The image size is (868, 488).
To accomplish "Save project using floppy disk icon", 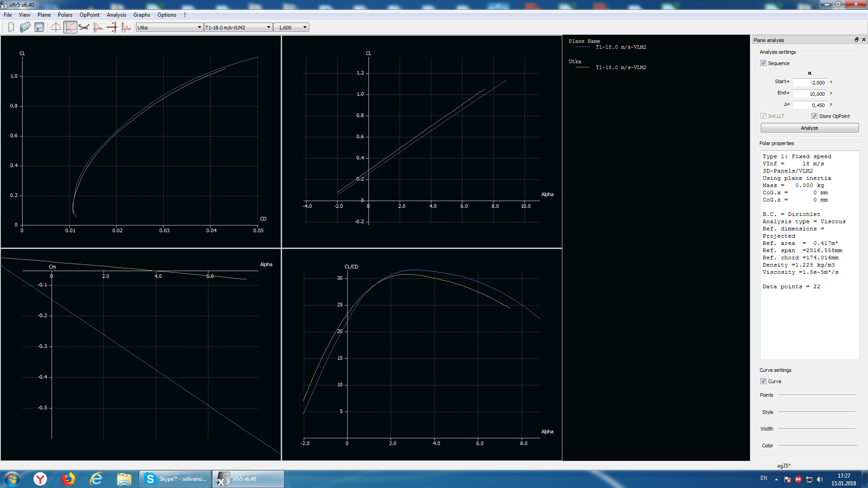I will (39, 28).
